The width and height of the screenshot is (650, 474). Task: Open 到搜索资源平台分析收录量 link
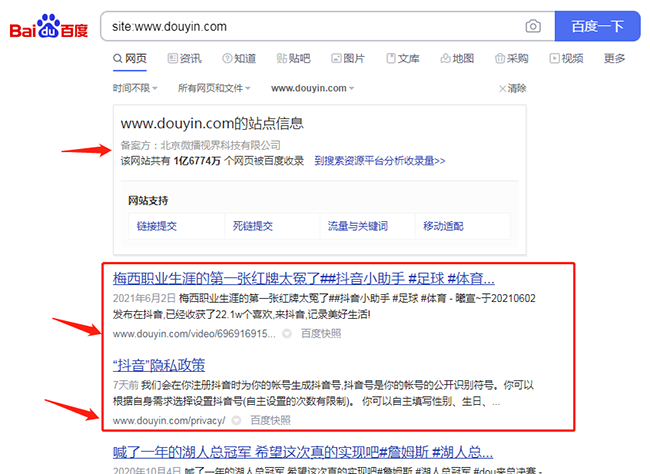(379, 161)
